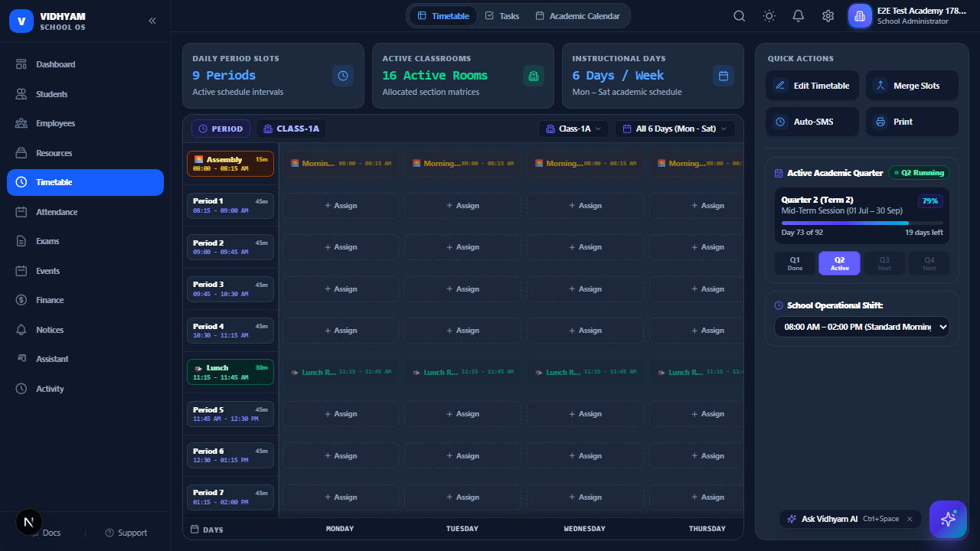The width and height of the screenshot is (980, 551).
Task: Open All 6 Days (Mon - Sat) dropdown
Action: (675, 129)
